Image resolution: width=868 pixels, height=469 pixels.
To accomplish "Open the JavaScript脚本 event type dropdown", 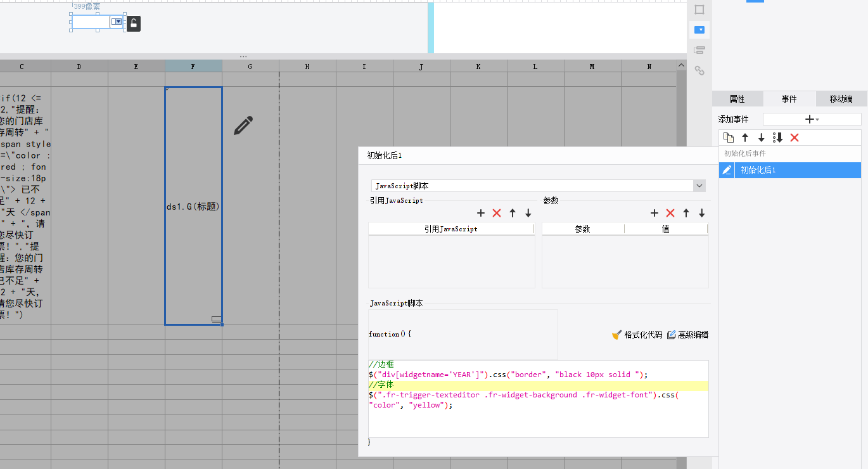I will click(x=699, y=186).
